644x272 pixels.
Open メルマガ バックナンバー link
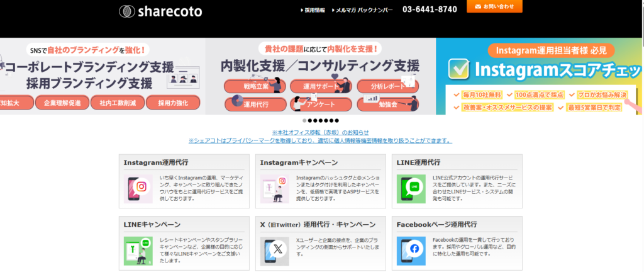(x=363, y=10)
